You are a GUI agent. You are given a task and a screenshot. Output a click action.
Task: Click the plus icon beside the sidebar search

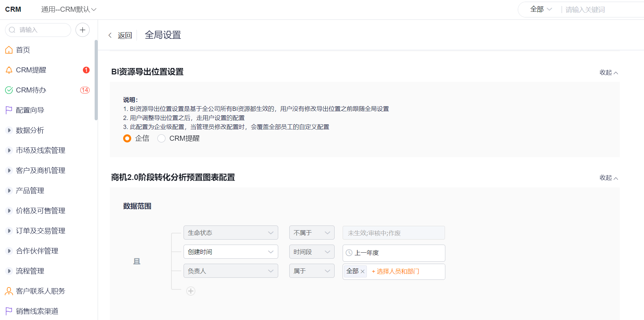(83, 30)
